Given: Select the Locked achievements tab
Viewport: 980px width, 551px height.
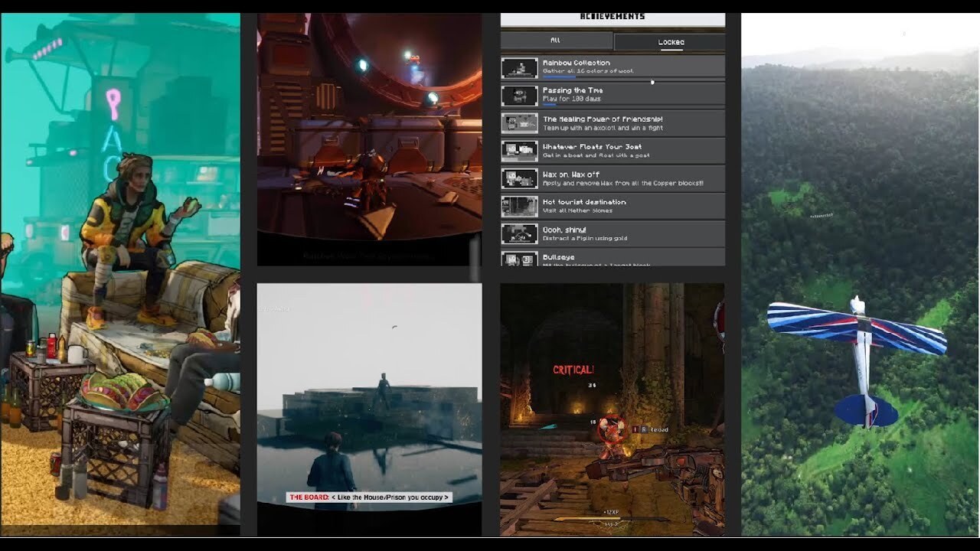Looking at the screenshot, I should [670, 42].
